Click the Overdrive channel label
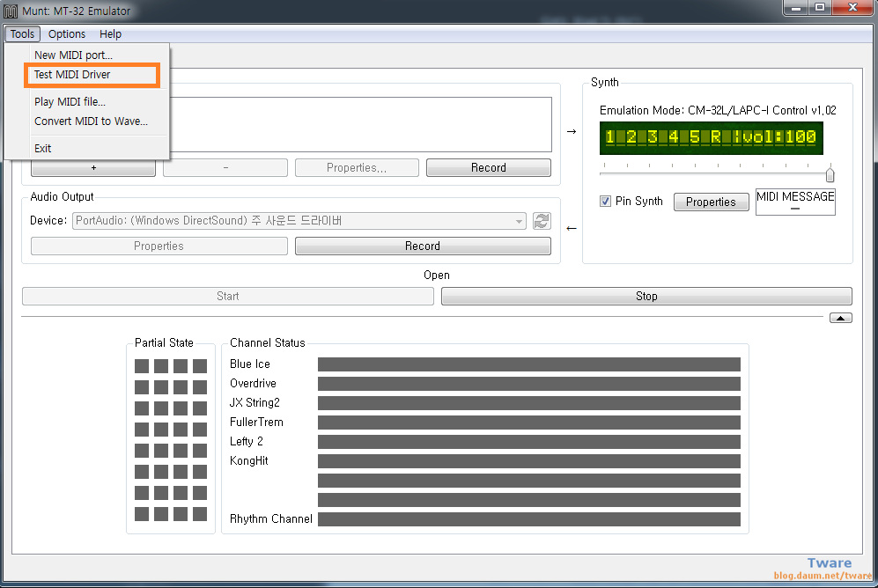 click(x=253, y=384)
